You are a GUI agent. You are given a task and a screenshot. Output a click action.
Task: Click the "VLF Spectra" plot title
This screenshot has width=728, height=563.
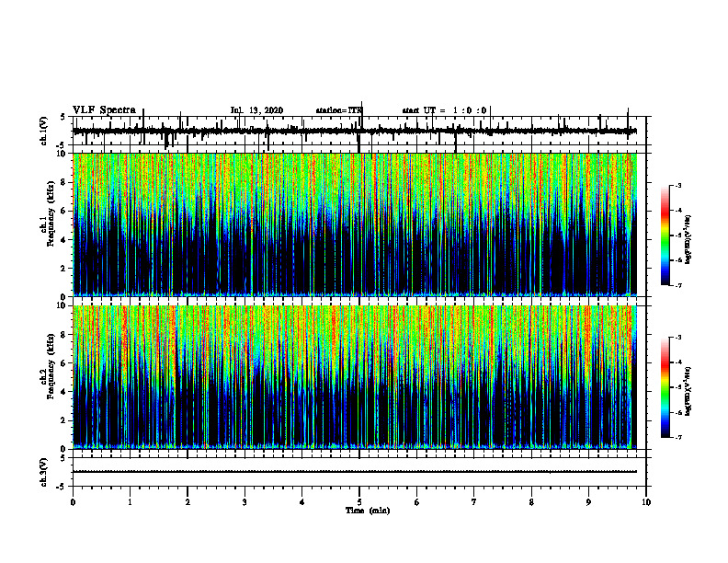(105, 110)
